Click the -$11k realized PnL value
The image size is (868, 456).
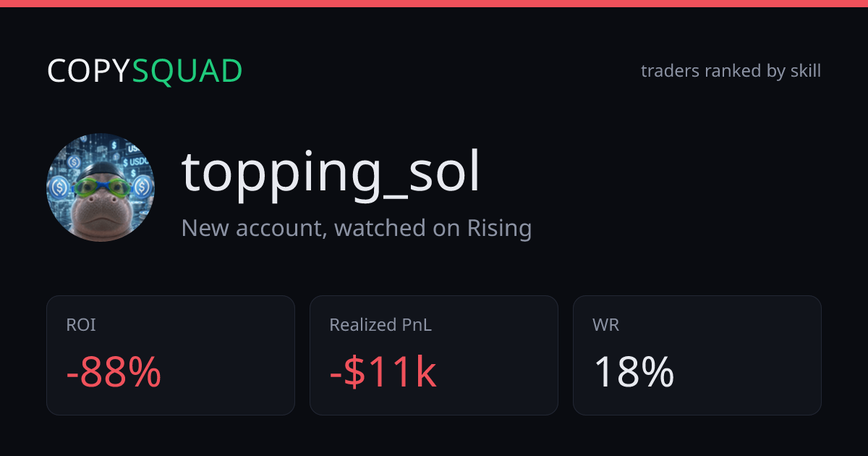pos(383,373)
